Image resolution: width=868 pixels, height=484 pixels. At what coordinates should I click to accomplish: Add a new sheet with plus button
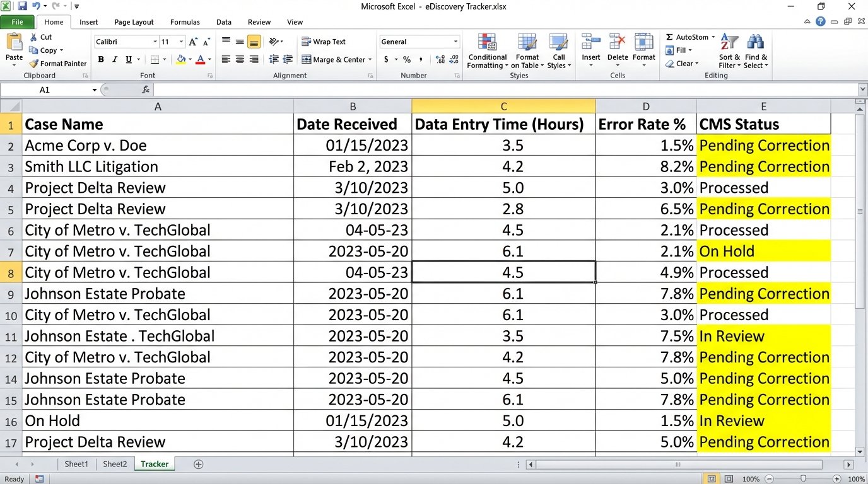[199, 464]
